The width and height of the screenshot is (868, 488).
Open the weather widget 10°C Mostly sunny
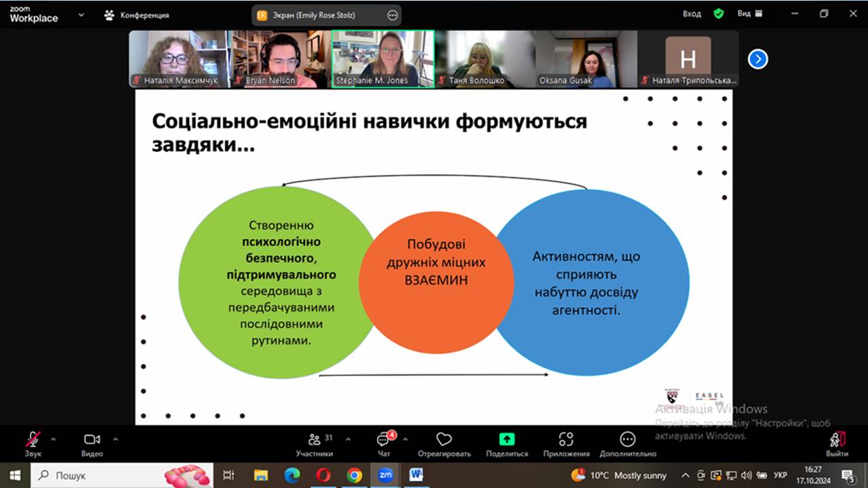[619, 475]
